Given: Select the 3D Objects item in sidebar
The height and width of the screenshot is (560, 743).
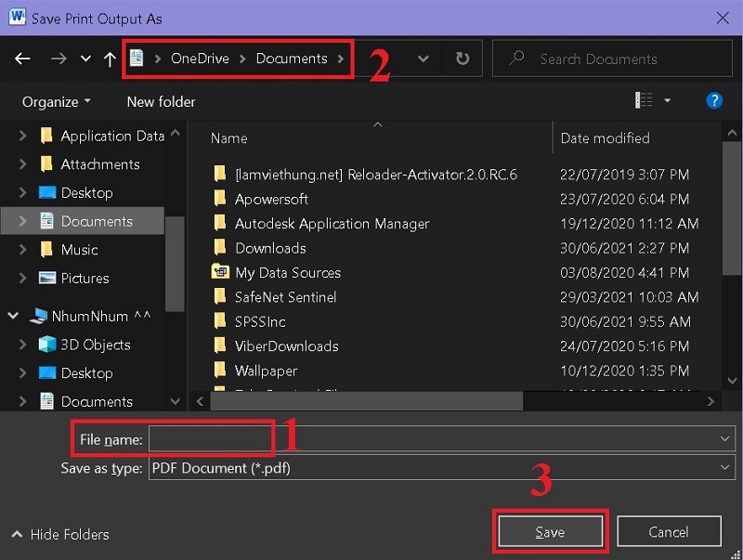Looking at the screenshot, I should (x=95, y=345).
